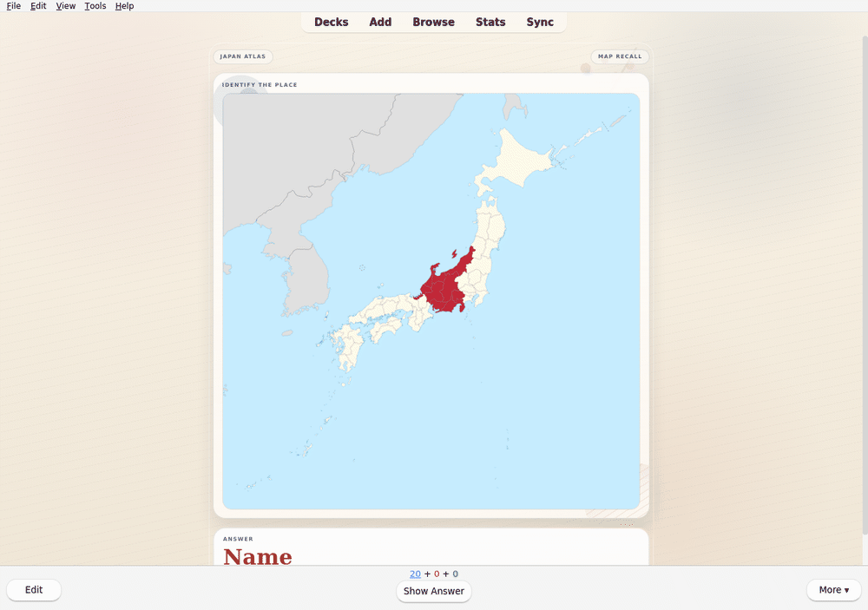
Task: Sync the collection
Action: click(540, 23)
